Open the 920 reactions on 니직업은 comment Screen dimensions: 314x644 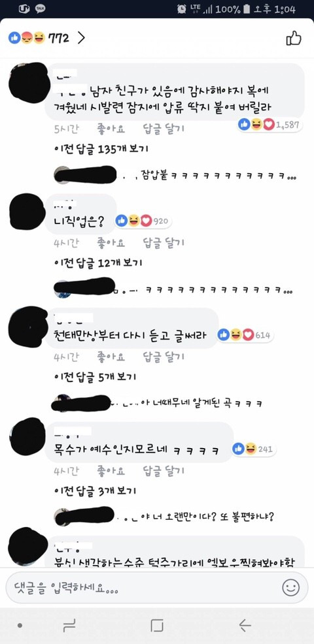[143, 221]
